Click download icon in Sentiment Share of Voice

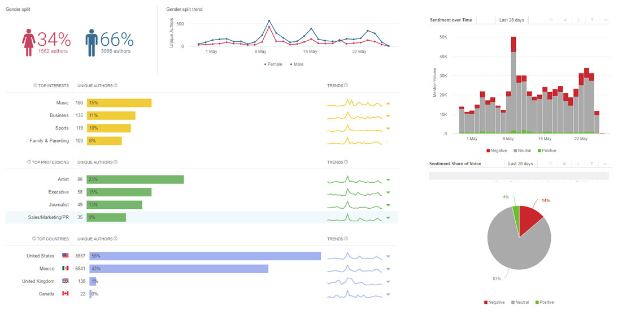coord(578,164)
